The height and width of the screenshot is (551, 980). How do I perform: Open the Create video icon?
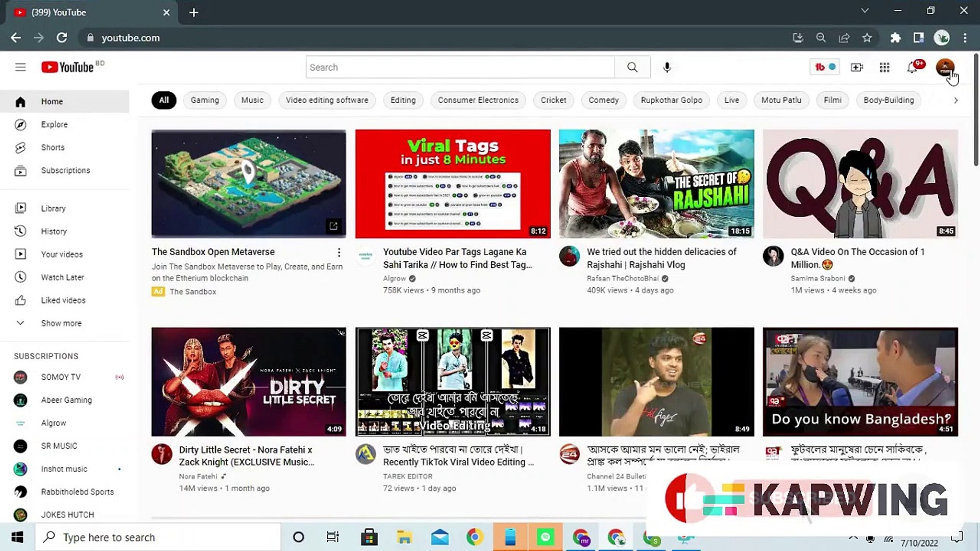click(x=857, y=67)
